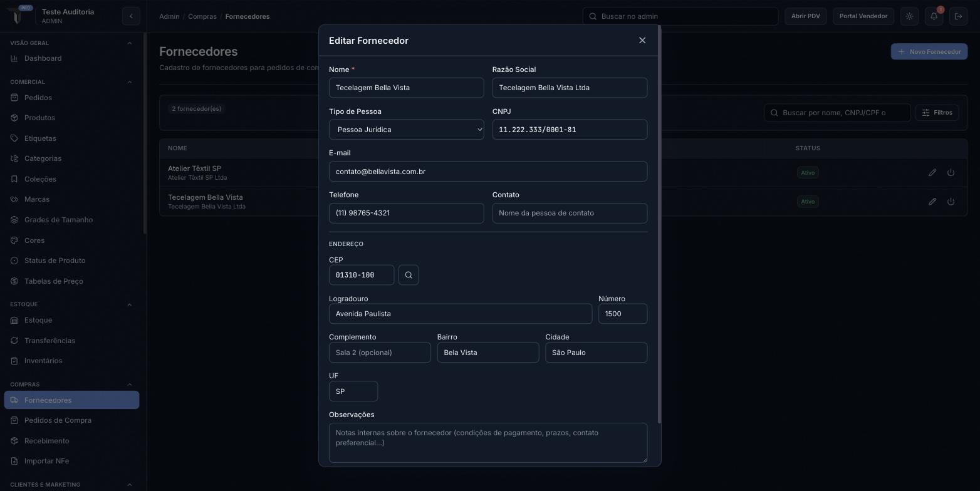Image resolution: width=980 pixels, height=491 pixels.
Task: Click the Coleções bookmark icon
Action: click(14, 179)
